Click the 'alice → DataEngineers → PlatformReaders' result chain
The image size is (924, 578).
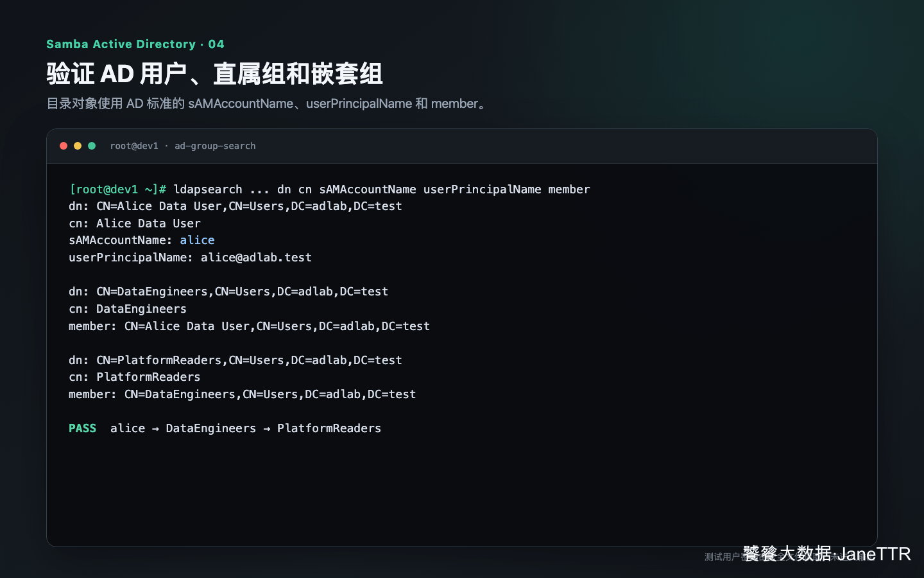246,428
